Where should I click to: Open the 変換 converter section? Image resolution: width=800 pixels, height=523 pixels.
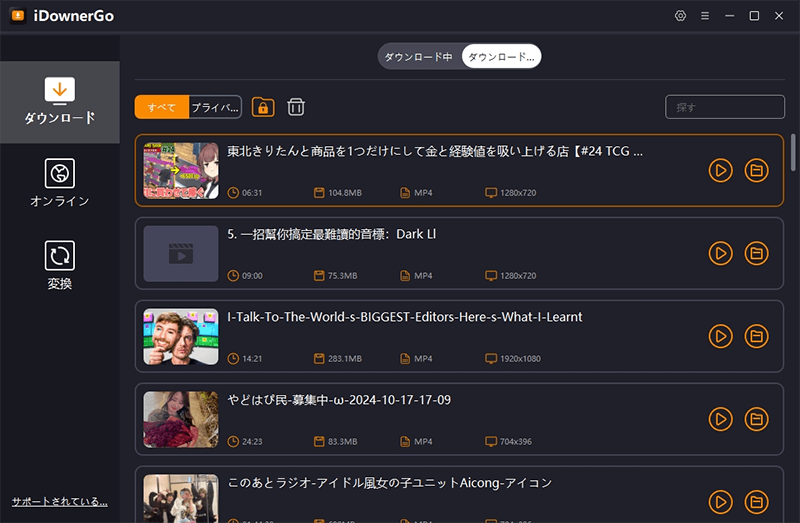(x=60, y=265)
